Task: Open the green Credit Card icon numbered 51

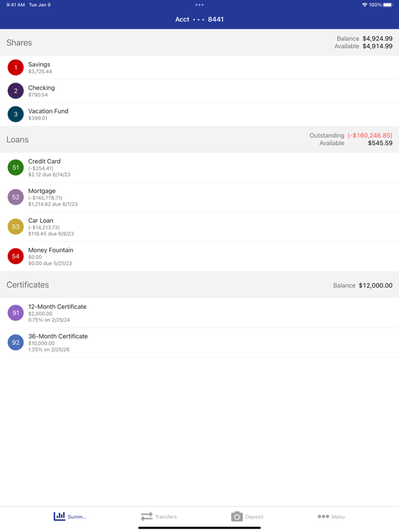Action: tap(15, 167)
